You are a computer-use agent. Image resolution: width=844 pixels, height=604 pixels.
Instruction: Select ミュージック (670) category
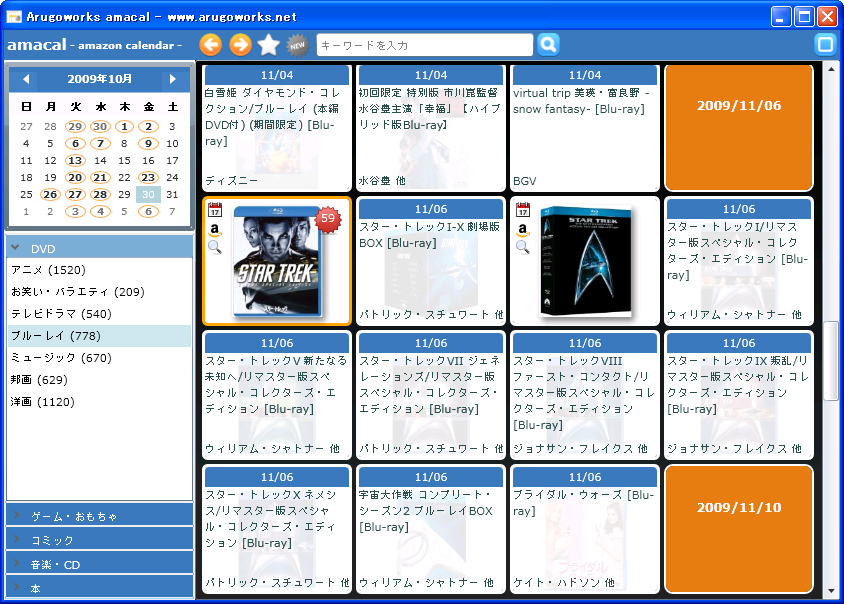100,358
